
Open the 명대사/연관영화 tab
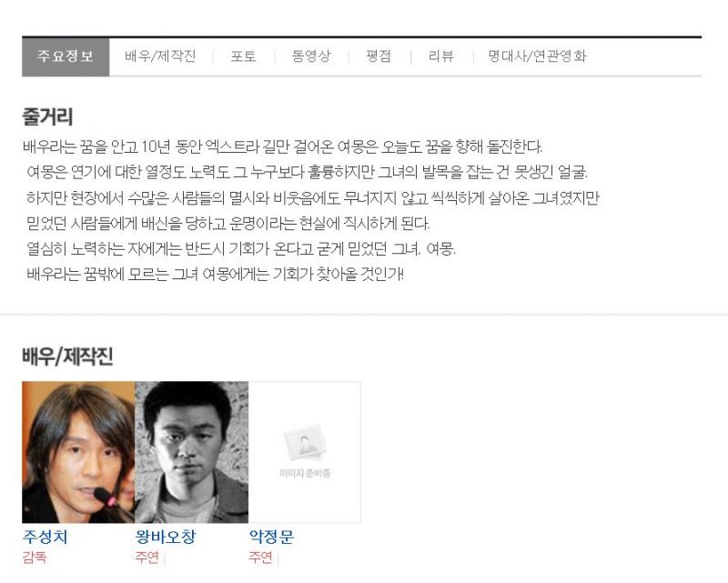[537, 56]
